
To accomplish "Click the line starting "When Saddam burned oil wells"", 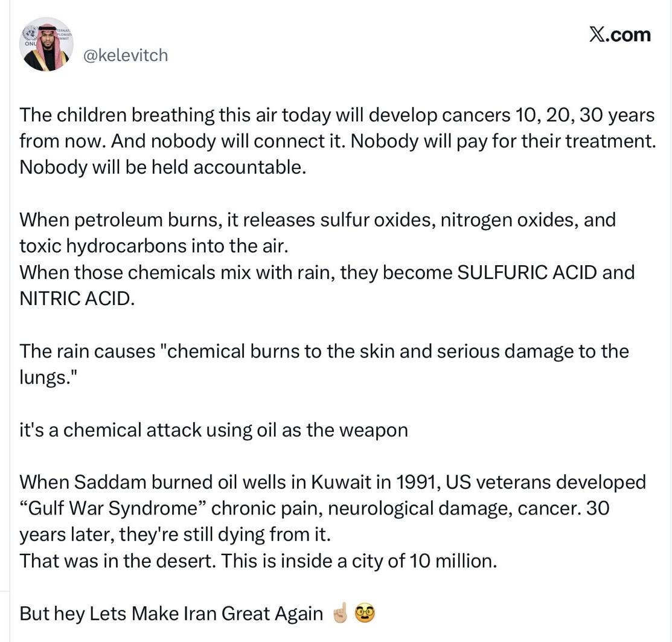I will pyautogui.click(x=332, y=483).
